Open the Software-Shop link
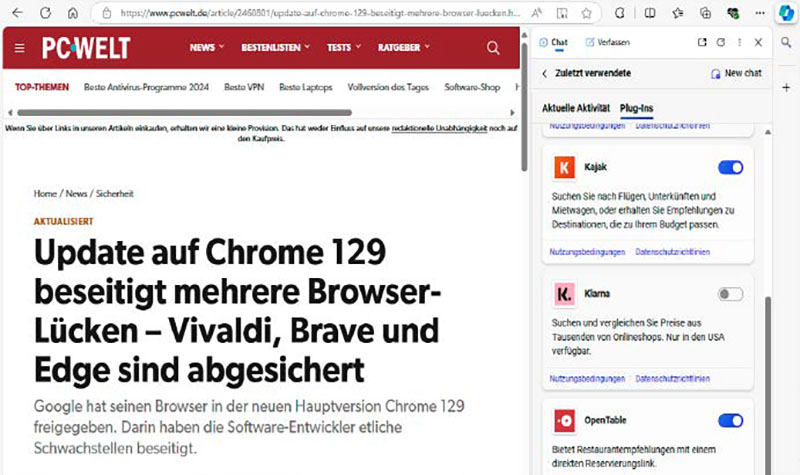 [x=472, y=87]
